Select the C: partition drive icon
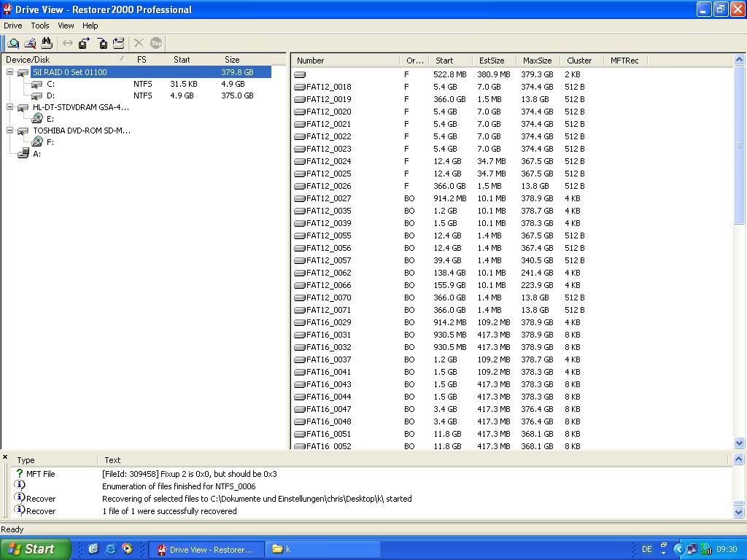This screenshot has width=747, height=560. pos(36,85)
